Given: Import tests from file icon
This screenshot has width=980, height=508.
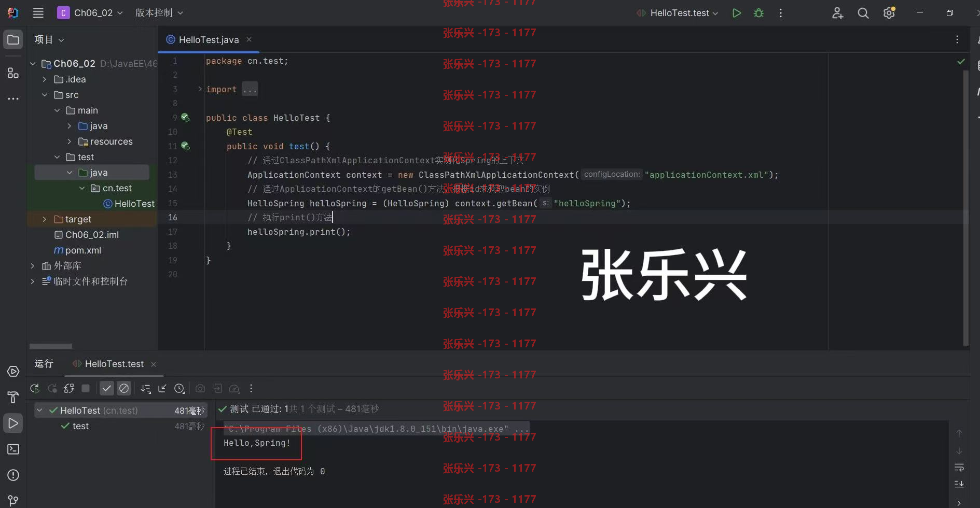Looking at the screenshot, I should [162, 388].
